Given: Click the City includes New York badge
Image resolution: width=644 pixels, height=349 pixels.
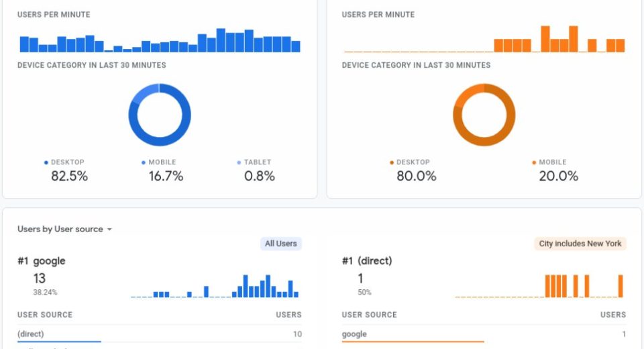Looking at the screenshot, I should [580, 244].
